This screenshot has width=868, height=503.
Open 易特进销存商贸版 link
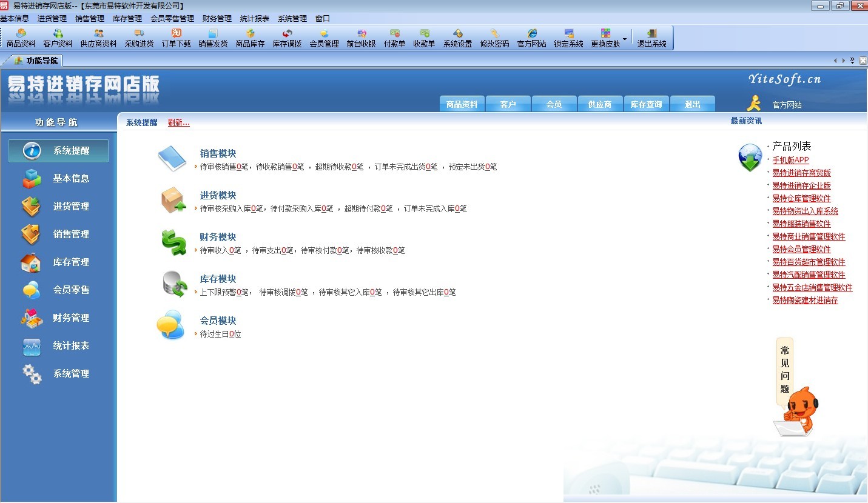tap(801, 173)
